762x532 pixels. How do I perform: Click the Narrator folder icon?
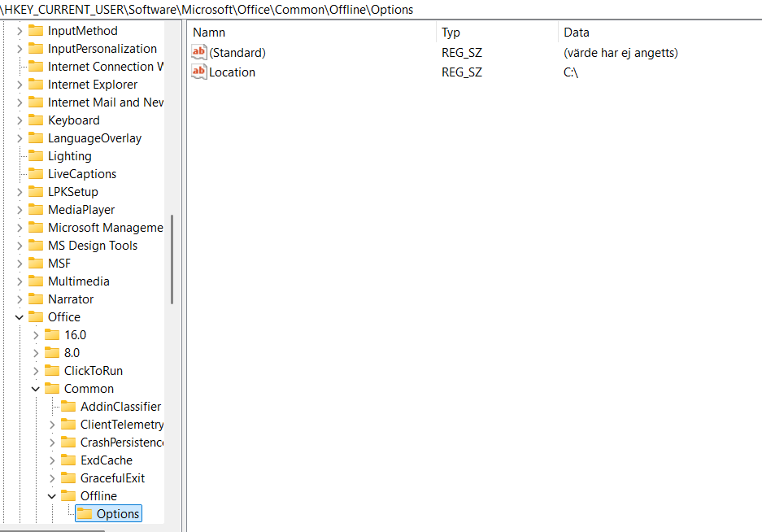(x=36, y=299)
